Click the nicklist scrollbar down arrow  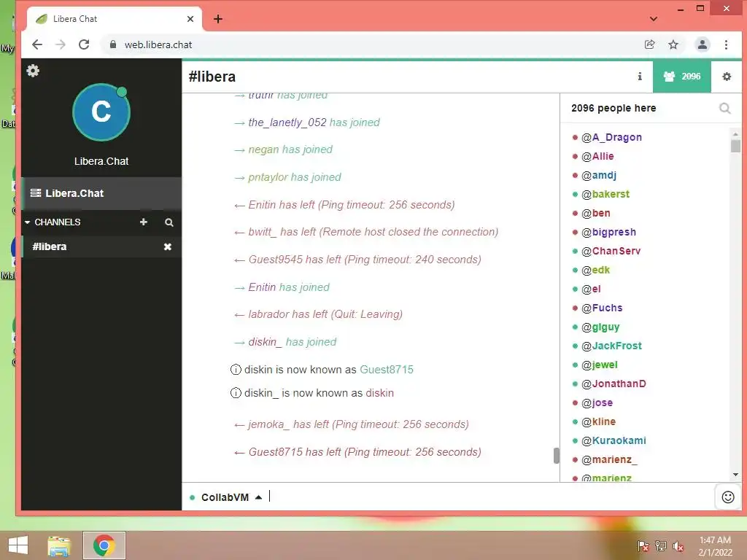[735, 475]
